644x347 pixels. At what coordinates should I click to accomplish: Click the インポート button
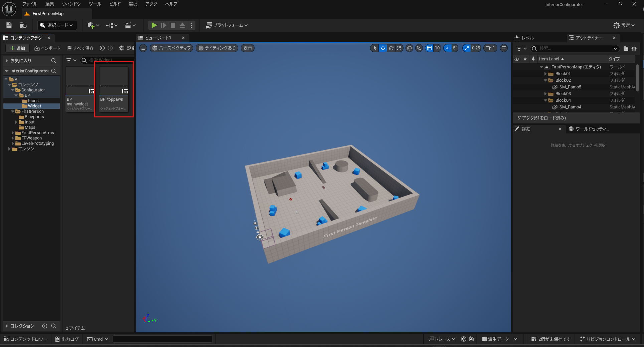(x=47, y=48)
